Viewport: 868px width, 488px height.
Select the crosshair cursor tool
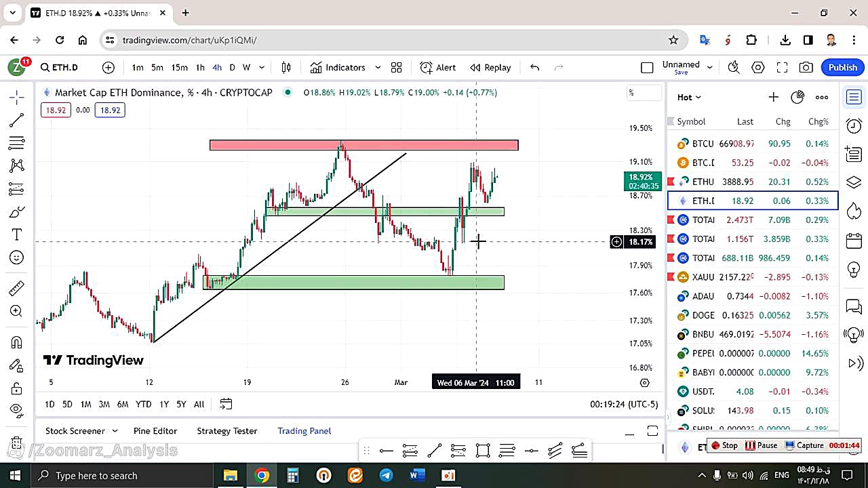coord(17,97)
